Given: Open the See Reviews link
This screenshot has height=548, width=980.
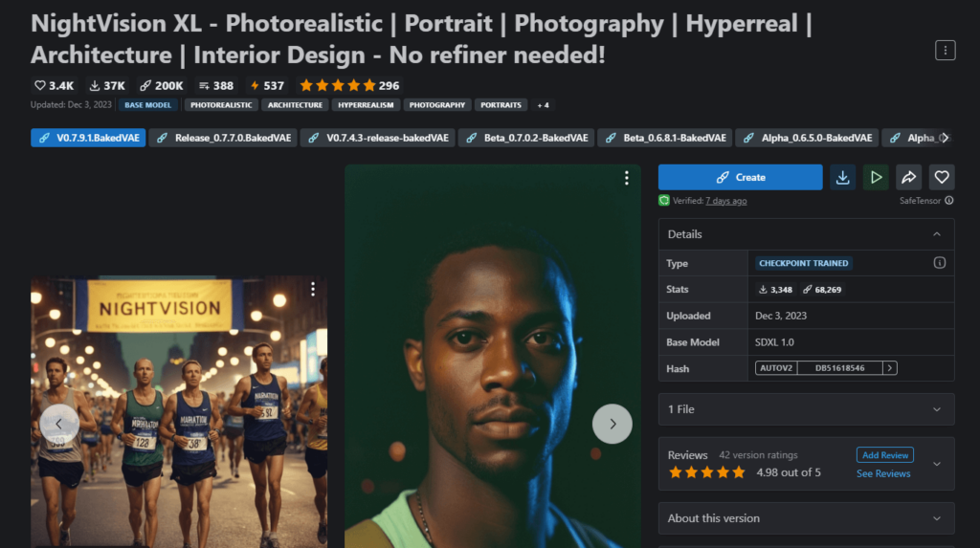Looking at the screenshot, I should point(883,473).
